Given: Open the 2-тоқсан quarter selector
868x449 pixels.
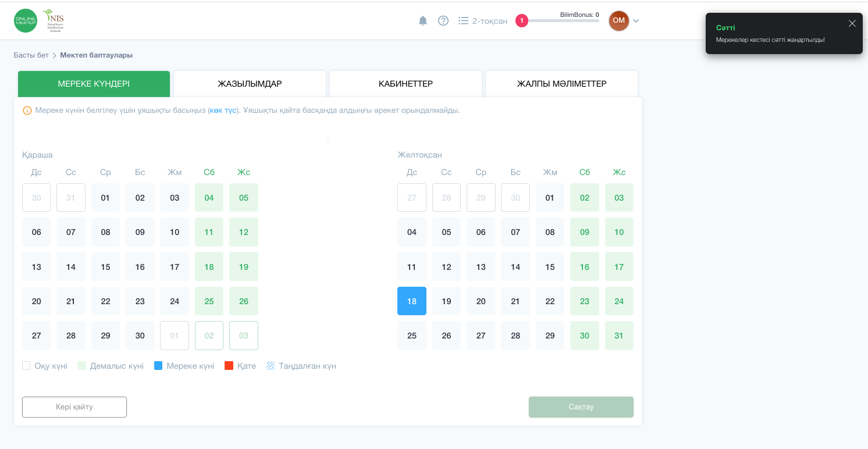Looking at the screenshot, I should click(x=483, y=21).
